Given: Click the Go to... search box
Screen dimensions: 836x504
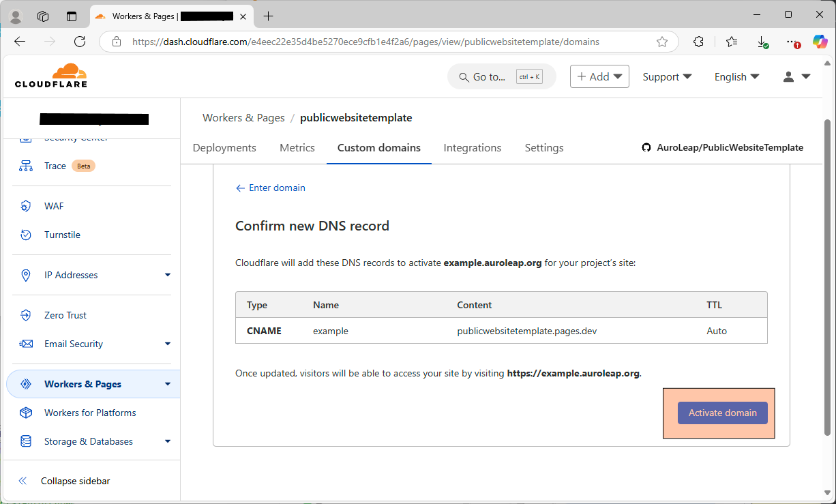Looking at the screenshot, I should [x=501, y=76].
